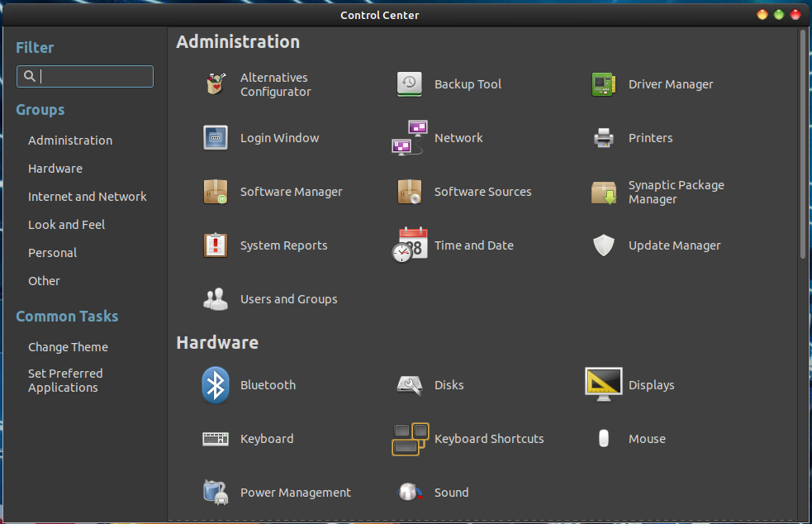Open Users and Groups
Image resolution: width=812 pixels, height=524 pixels.
288,298
